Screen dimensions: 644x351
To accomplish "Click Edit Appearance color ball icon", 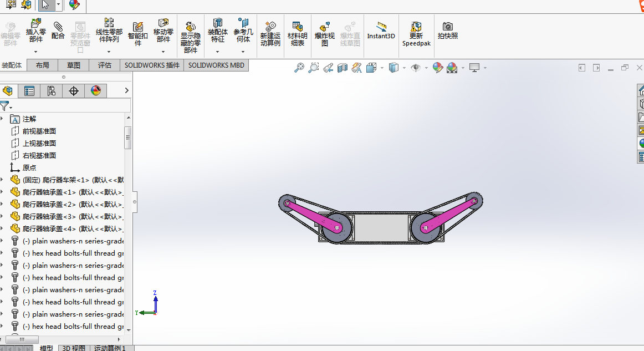I will (438, 68).
